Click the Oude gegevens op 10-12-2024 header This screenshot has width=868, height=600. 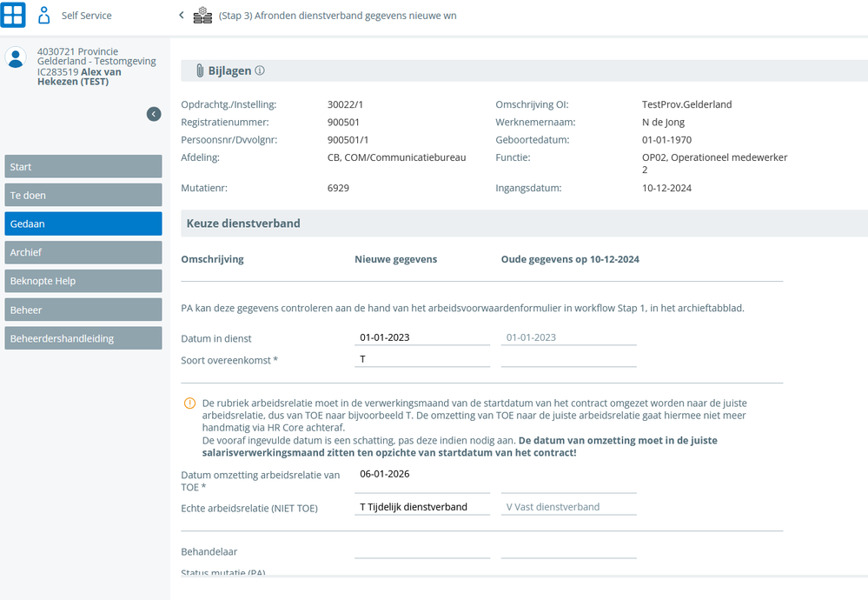(570, 259)
